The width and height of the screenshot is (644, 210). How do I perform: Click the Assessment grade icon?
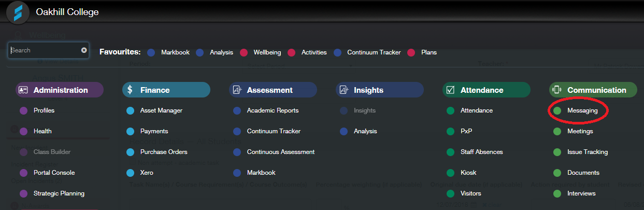237,90
